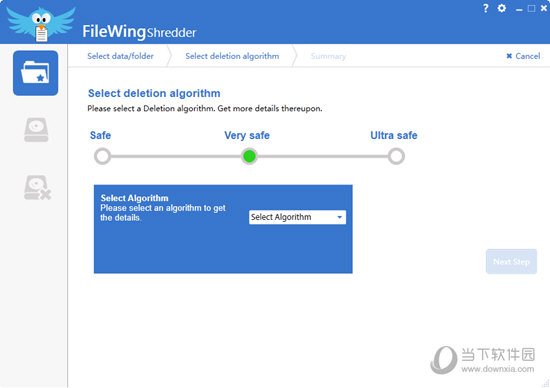The height and width of the screenshot is (388, 550).
Task: Click the Select deletion algorithm heading
Action: coord(154,93)
